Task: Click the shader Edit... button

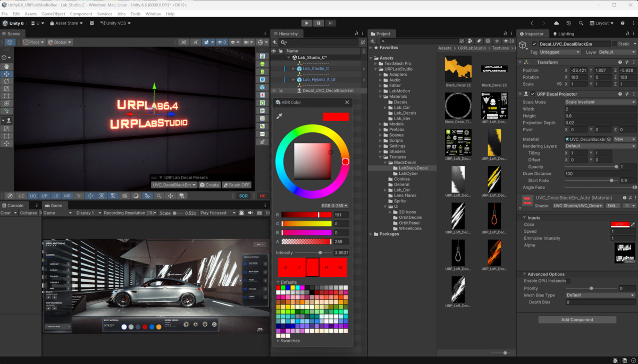Action: pos(613,206)
